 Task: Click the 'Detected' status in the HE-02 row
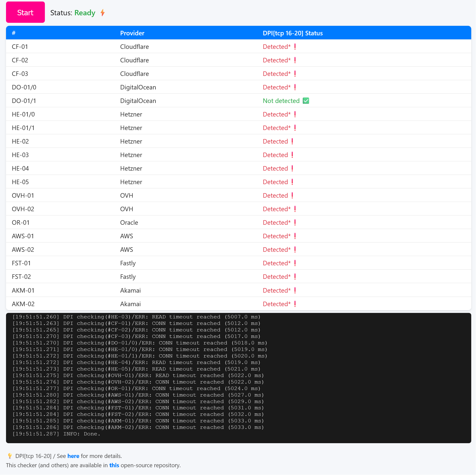(x=275, y=141)
